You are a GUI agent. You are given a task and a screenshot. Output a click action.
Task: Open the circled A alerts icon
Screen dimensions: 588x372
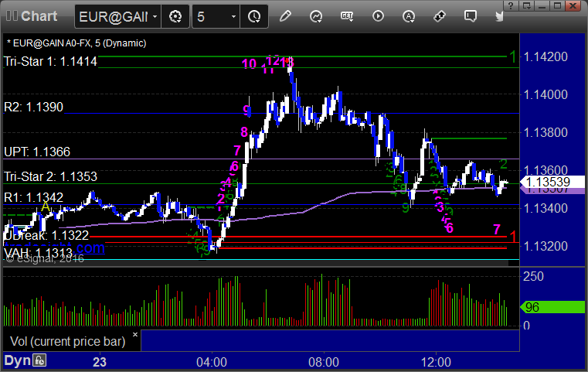click(x=409, y=16)
